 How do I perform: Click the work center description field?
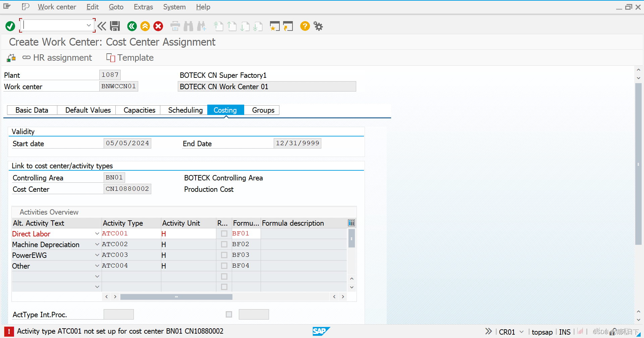(x=267, y=87)
